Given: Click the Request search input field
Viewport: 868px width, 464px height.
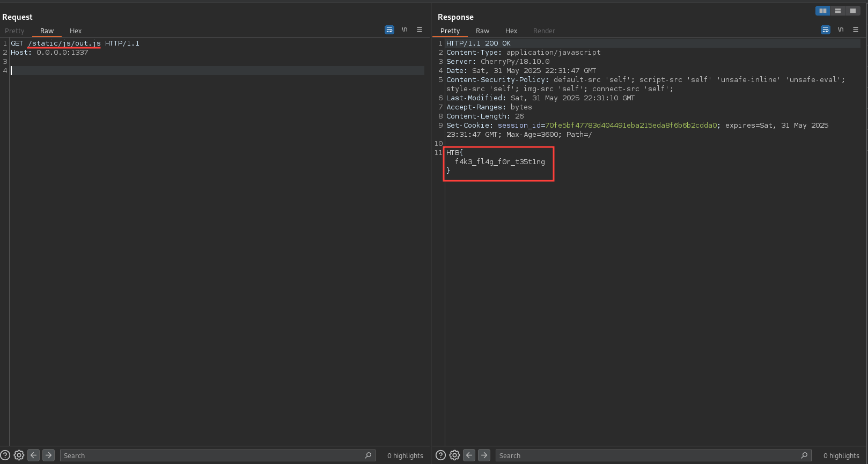Looking at the screenshot, I should click(x=212, y=455).
